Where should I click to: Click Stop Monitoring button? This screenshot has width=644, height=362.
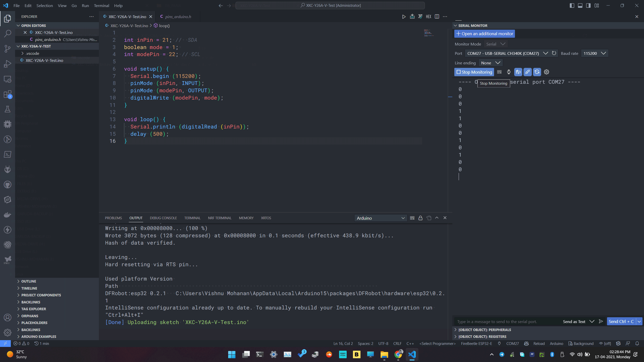click(474, 72)
